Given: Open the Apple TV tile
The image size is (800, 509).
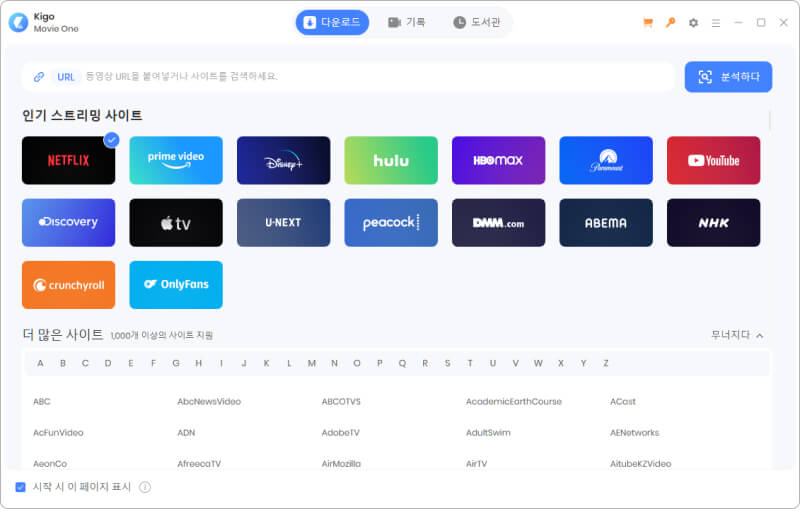Looking at the screenshot, I should click(x=176, y=222).
